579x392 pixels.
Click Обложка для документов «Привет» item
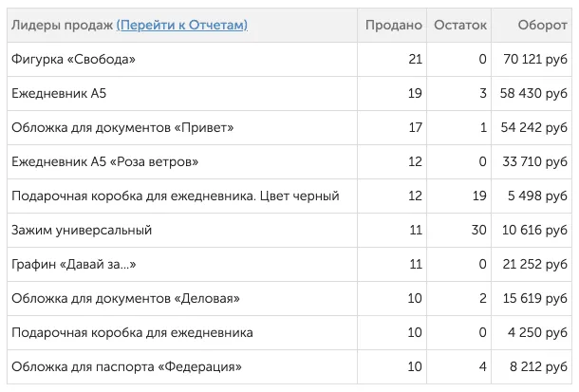point(122,128)
